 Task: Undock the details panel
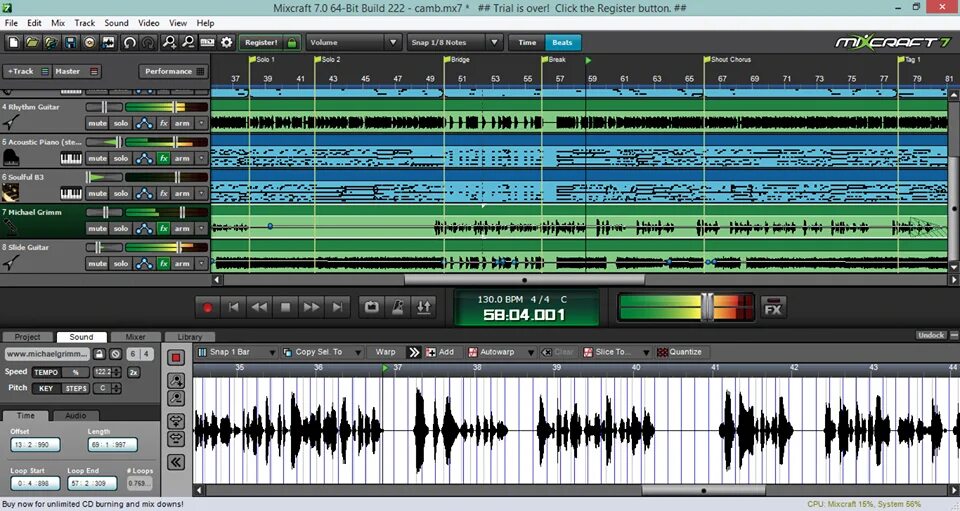(x=931, y=335)
